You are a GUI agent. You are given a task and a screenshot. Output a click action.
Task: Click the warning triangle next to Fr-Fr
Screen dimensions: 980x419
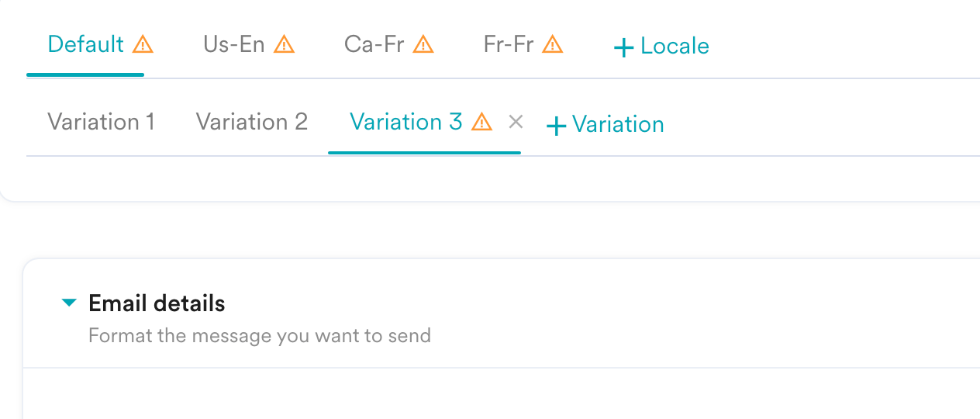tap(552, 45)
